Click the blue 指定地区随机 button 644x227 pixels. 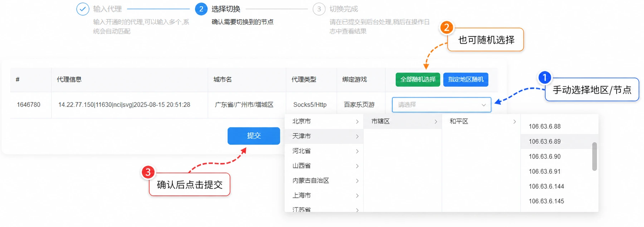tap(465, 79)
